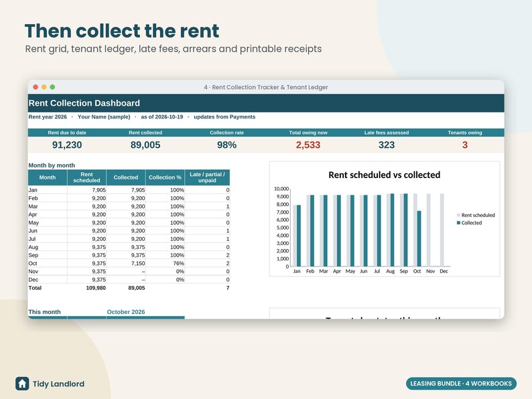Image resolution: width=532 pixels, height=399 pixels.
Task: Click the Collection % column header
Action: [x=165, y=177]
